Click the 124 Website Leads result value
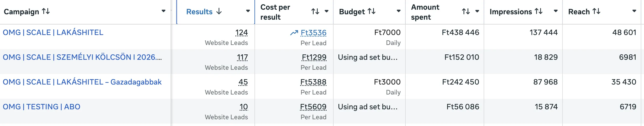The height and width of the screenshot is (126, 644). tap(241, 33)
